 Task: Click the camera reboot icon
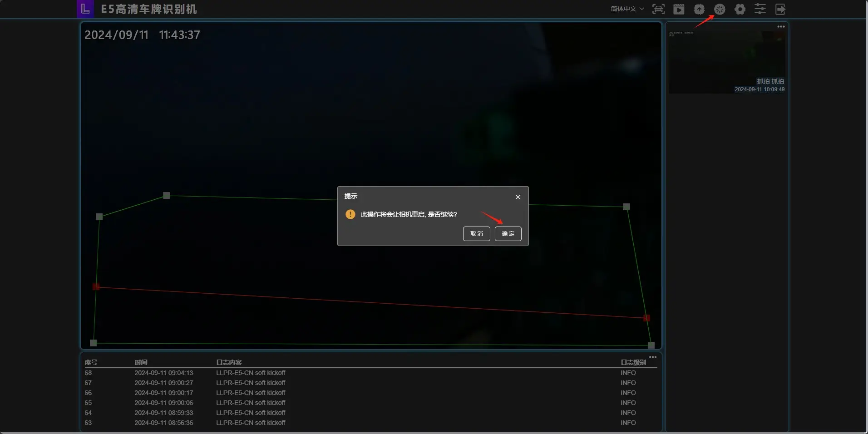point(720,9)
